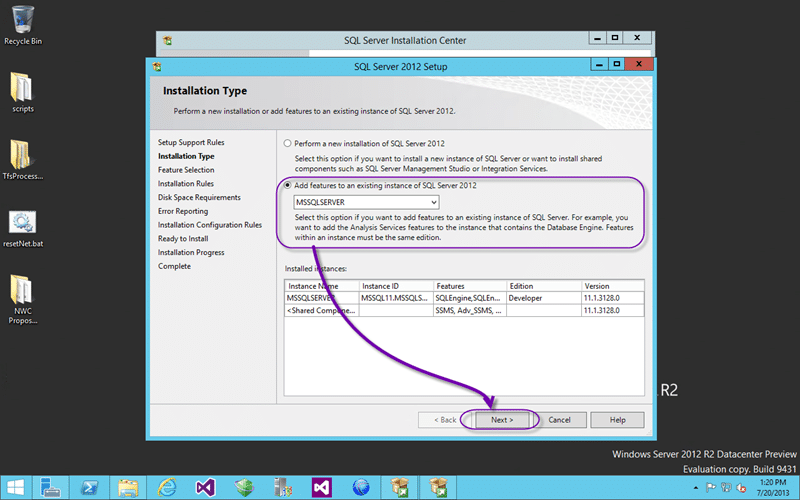Open File Explorer from taskbar
Screen dimensions: 800x500
click(128, 488)
